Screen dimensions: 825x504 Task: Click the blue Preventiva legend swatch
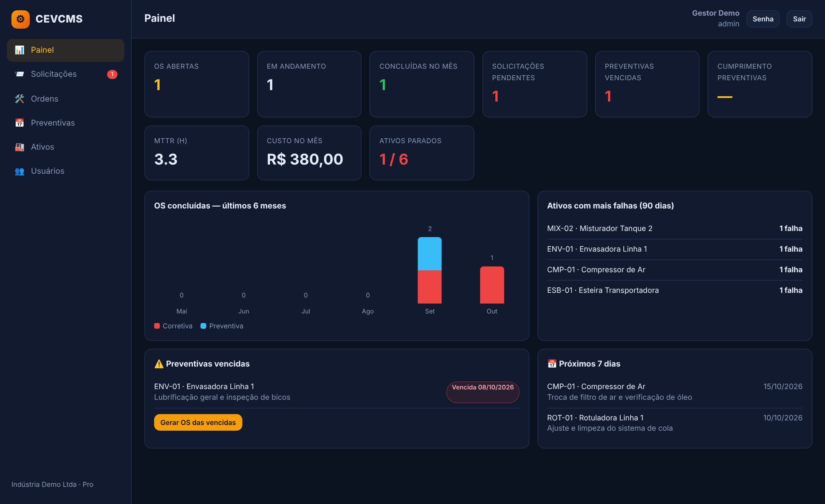(204, 326)
